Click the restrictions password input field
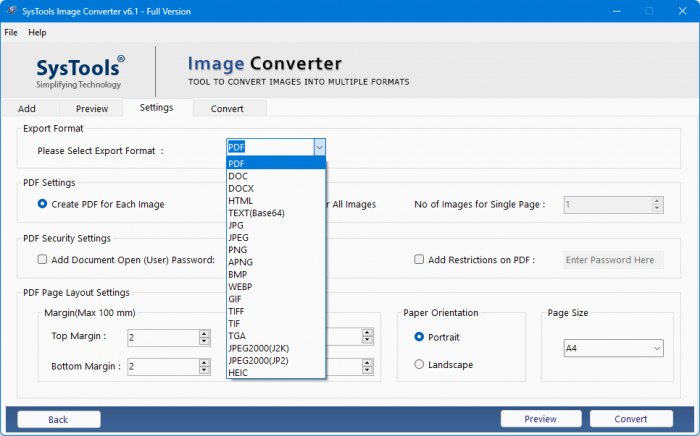The height and width of the screenshot is (436, 700). (x=613, y=260)
